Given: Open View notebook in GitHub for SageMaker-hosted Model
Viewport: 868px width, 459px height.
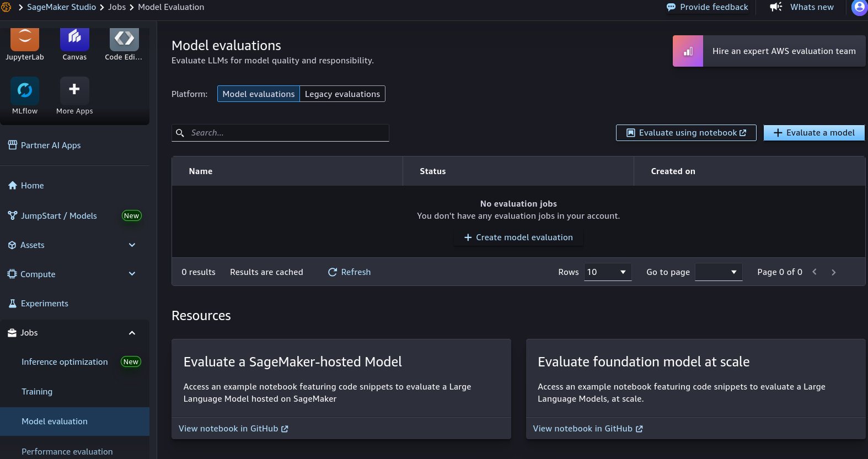Looking at the screenshot, I should pyautogui.click(x=233, y=429).
